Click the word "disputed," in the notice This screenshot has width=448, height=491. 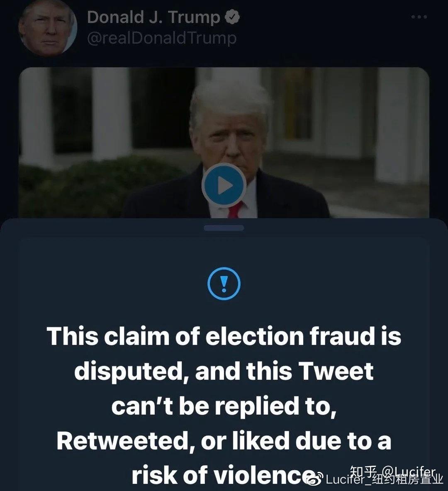click(x=129, y=371)
